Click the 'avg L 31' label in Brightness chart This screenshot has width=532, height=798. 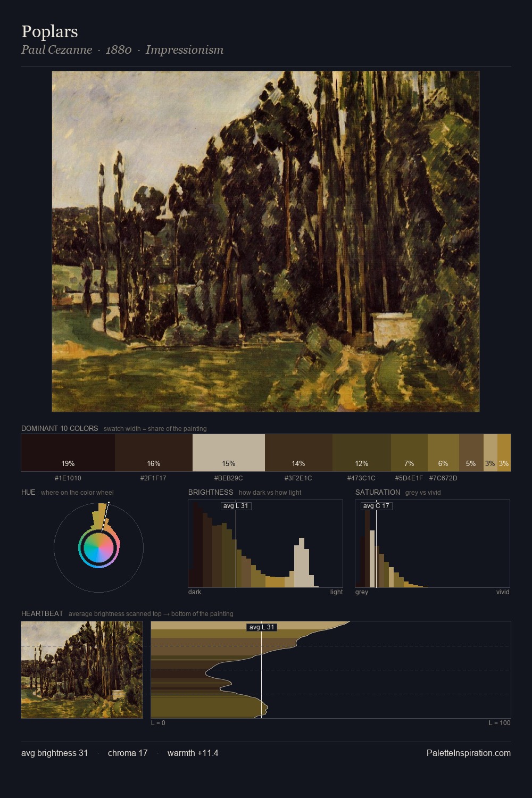click(x=236, y=506)
